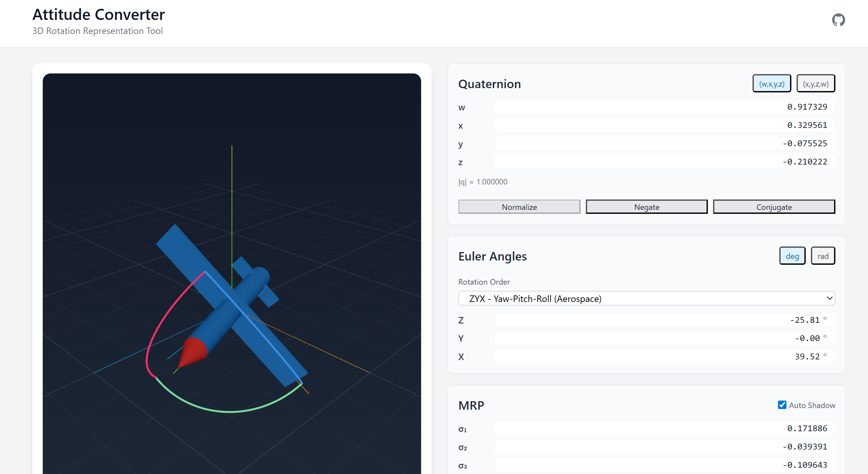Switch Euler angles to radians

point(823,256)
